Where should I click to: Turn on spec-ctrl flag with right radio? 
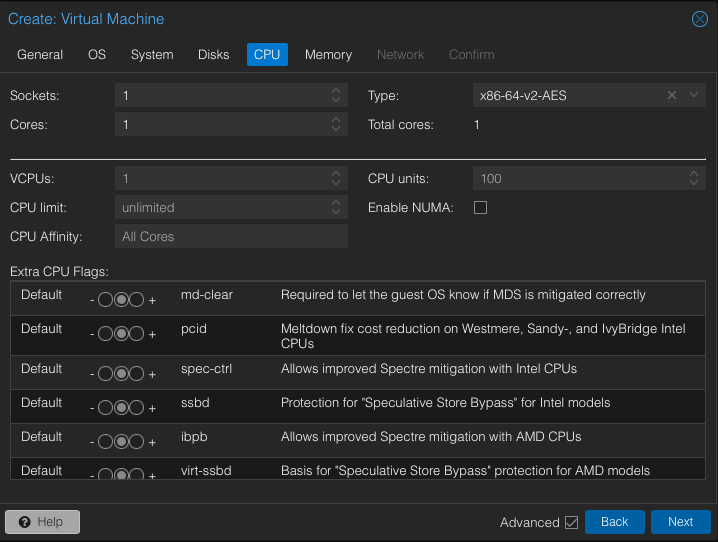coord(138,374)
